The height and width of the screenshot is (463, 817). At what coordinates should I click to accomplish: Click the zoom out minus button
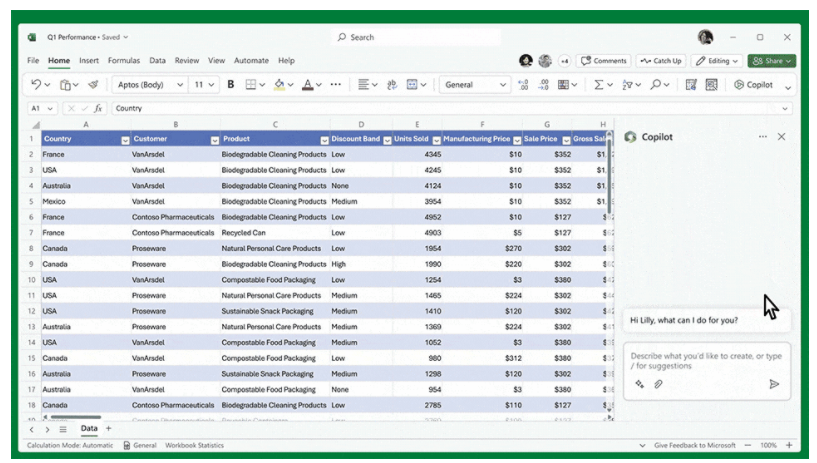748,445
